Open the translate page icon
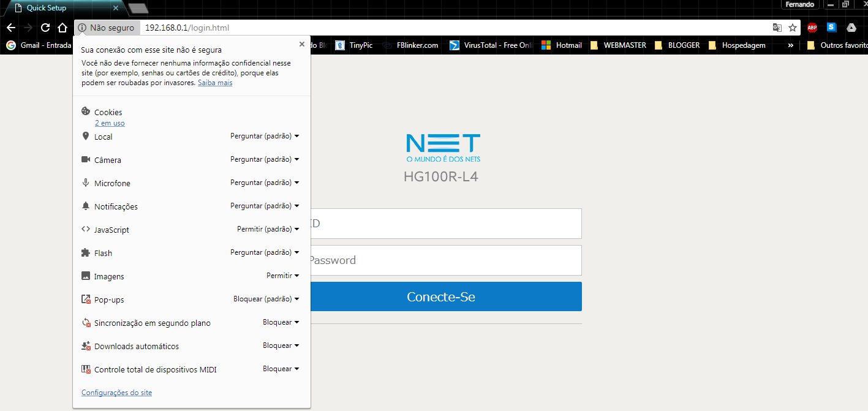This screenshot has width=868, height=411. [777, 28]
